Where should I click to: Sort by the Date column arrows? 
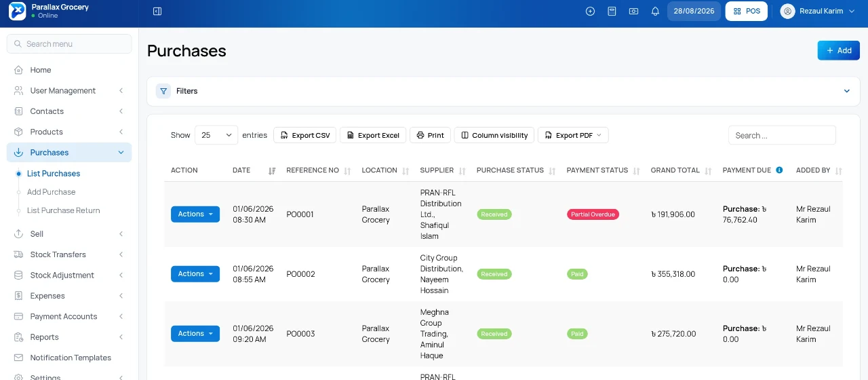(272, 171)
